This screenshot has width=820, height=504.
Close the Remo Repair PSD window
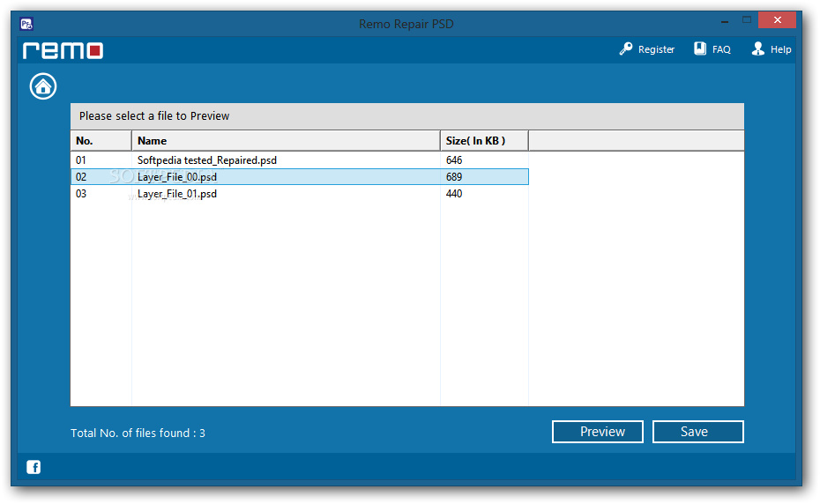[x=777, y=20]
